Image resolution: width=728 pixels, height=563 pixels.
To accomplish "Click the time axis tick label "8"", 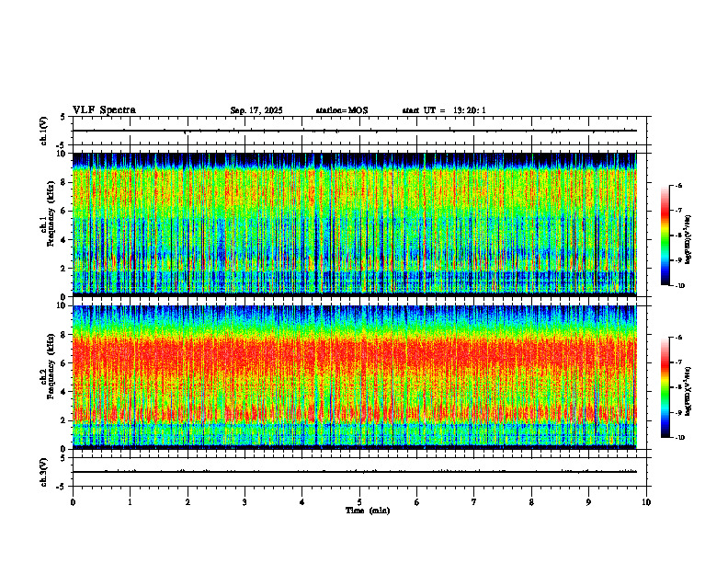I will [x=531, y=502].
